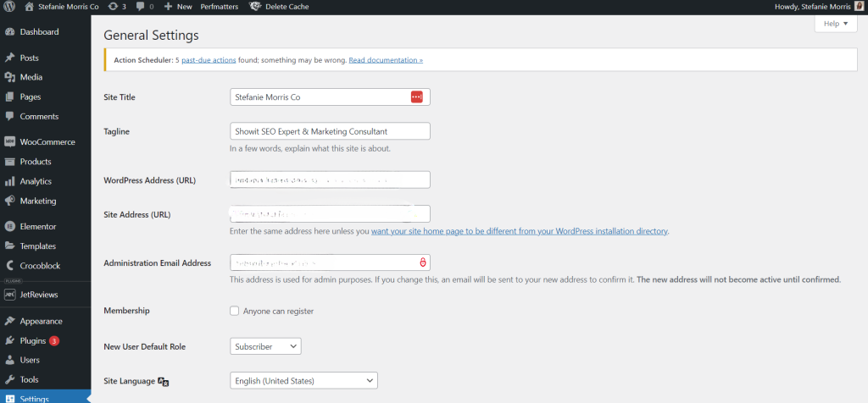Image resolution: width=868 pixels, height=403 pixels.
Task: Click the WooCommerce icon in sidebar
Action: tap(9, 142)
